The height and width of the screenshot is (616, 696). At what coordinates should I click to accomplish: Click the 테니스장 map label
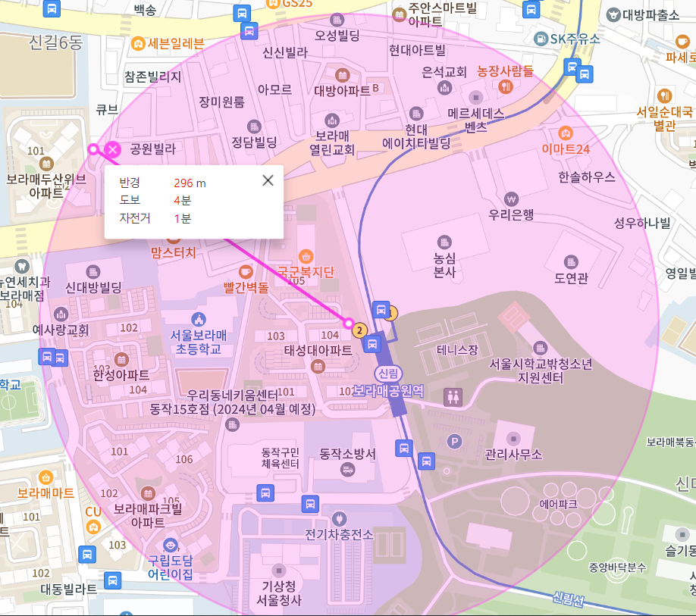[x=457, y=350]
